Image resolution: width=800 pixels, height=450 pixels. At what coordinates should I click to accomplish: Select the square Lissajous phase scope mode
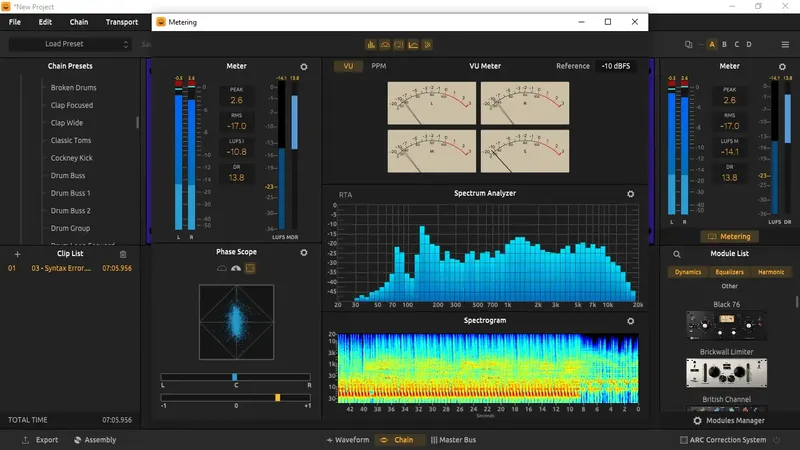250,268
